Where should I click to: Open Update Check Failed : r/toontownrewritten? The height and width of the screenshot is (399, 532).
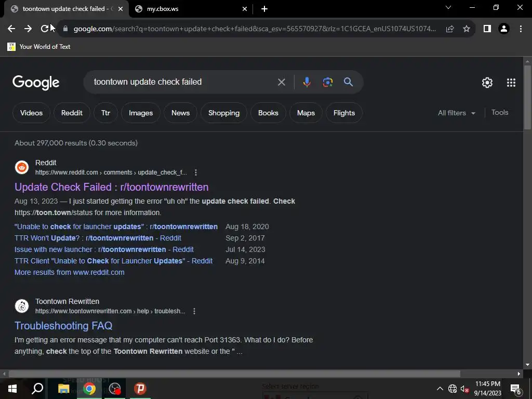coord(111,187)
